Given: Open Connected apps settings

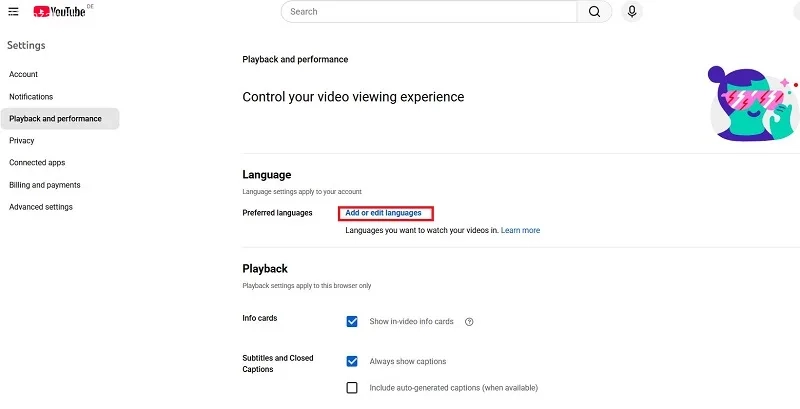Looking at the screenshot, I should [37, 163].
